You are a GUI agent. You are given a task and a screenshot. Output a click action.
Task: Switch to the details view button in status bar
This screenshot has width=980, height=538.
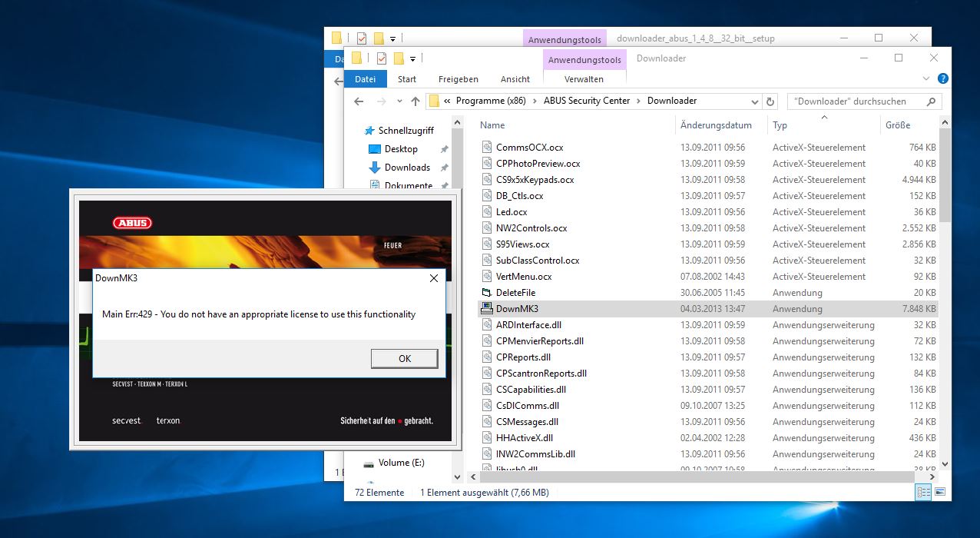pos(923,492)
